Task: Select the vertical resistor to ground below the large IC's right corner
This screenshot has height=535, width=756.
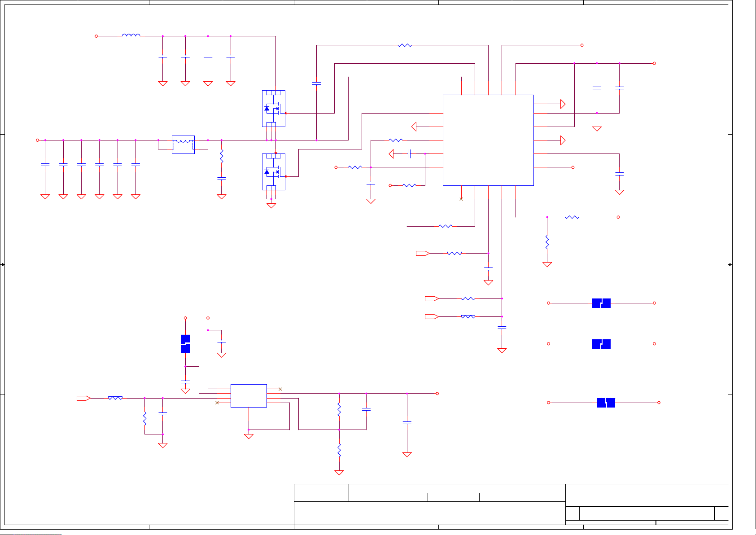Action: 547,242
